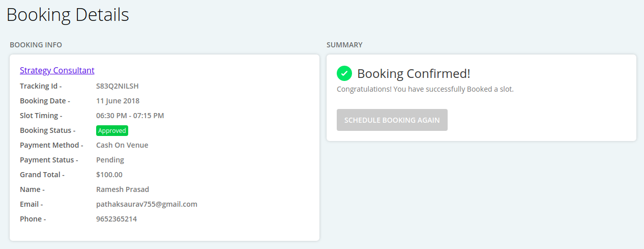The image size is (644, 249).
Task: Click the Booking Details page heading
Action: click(x=68, y=15)
